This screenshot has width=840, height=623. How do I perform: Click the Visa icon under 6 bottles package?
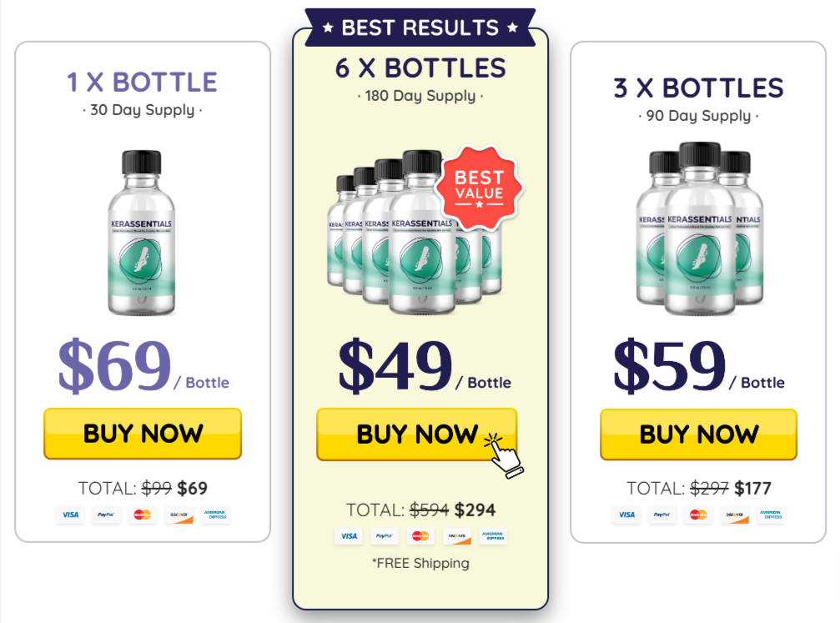point(349,535)
